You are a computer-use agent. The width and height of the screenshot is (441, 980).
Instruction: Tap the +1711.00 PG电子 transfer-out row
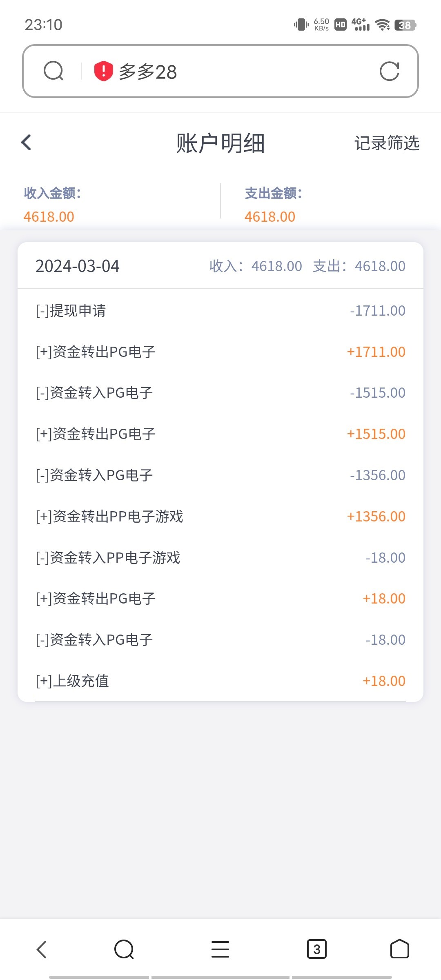tap(220, 352)
